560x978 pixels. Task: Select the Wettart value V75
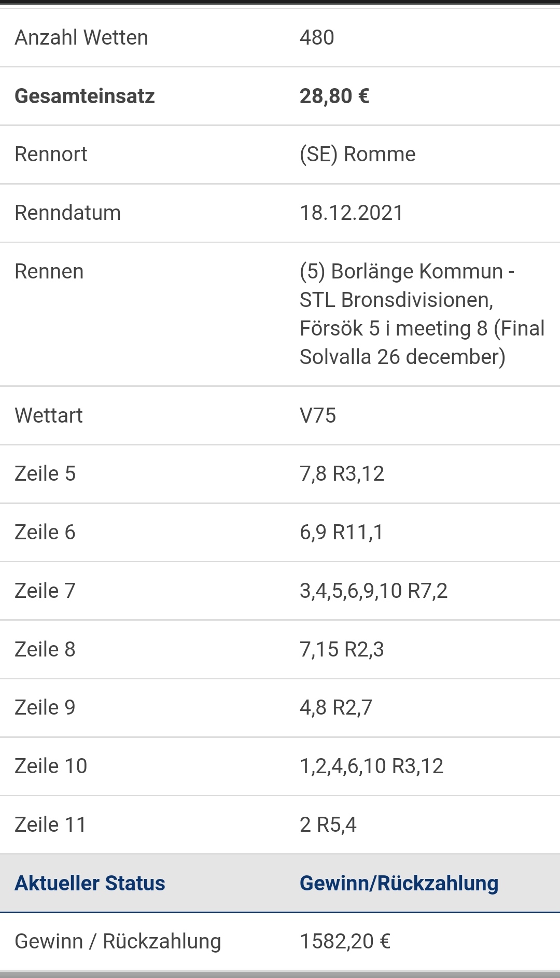point(318,415)
